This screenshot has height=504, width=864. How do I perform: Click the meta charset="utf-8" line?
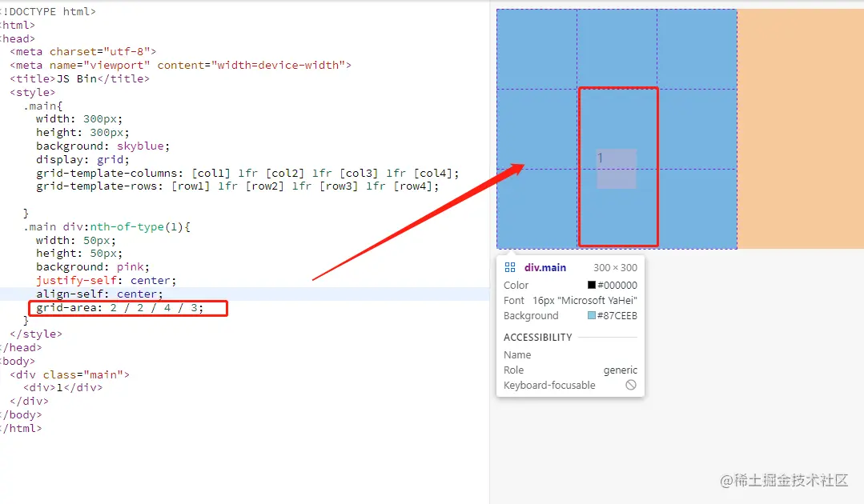[x=82, y=52]
